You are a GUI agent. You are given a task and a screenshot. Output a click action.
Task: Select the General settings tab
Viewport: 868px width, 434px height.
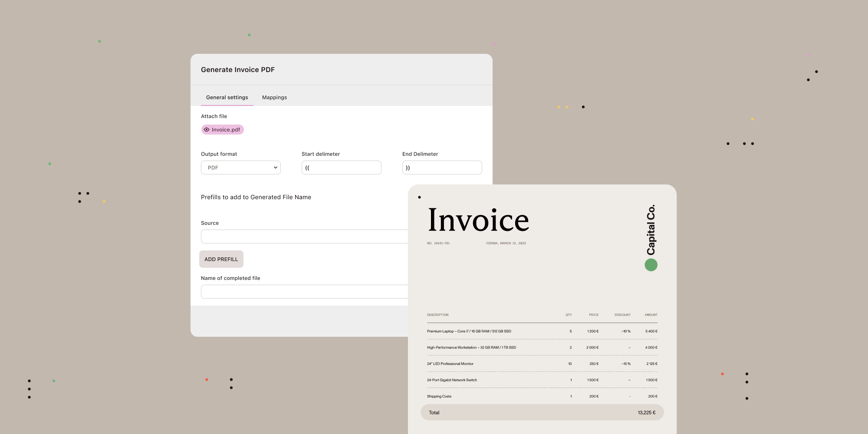tap(227, 97)
